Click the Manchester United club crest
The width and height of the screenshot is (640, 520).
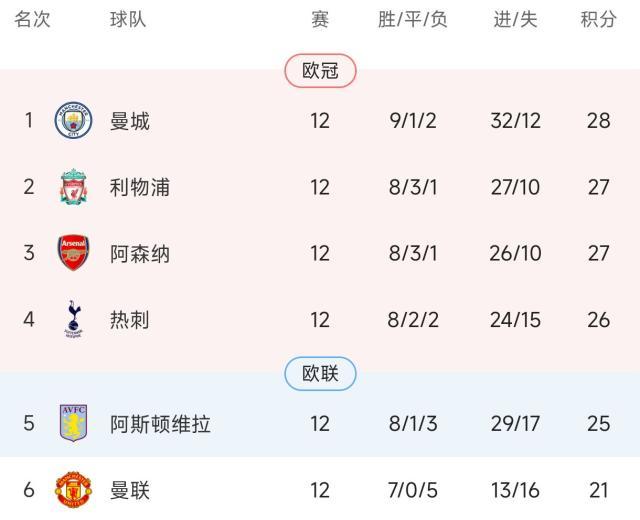[73, 490]
